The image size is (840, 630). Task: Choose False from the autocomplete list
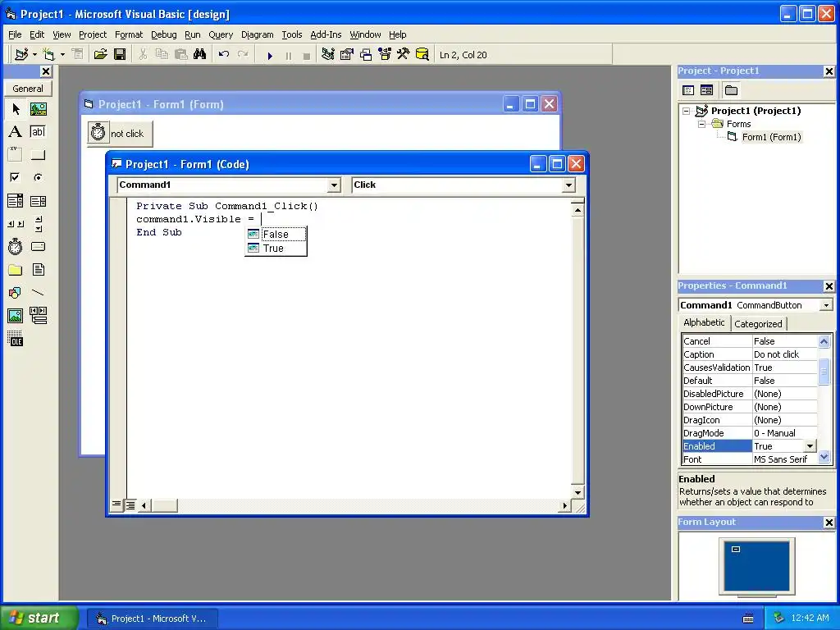[276, 235]
